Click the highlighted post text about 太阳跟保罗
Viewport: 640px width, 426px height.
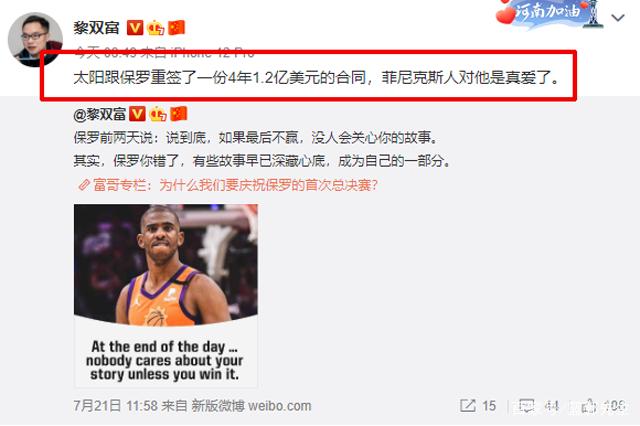coord(316,77)
